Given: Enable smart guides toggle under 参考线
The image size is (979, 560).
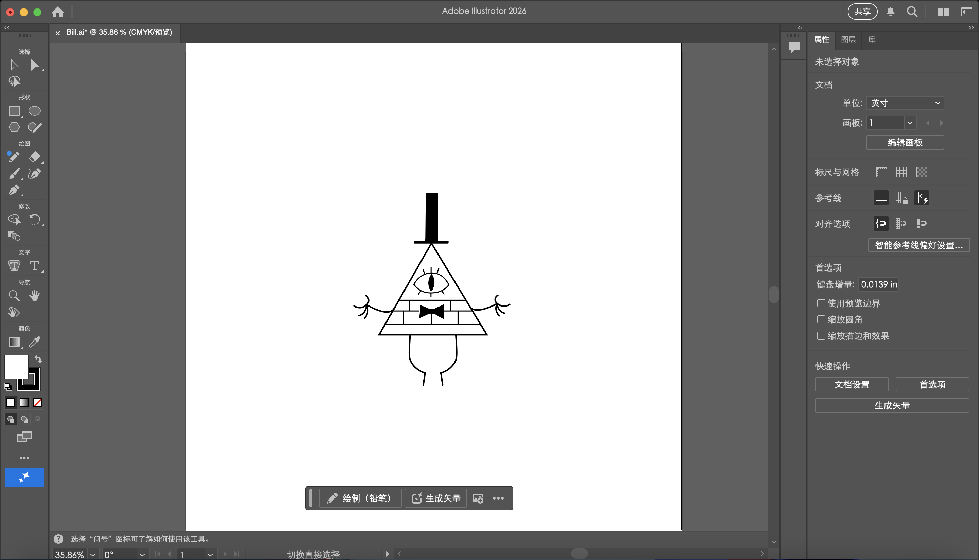Looking at the screenshot, I should 922,198.
